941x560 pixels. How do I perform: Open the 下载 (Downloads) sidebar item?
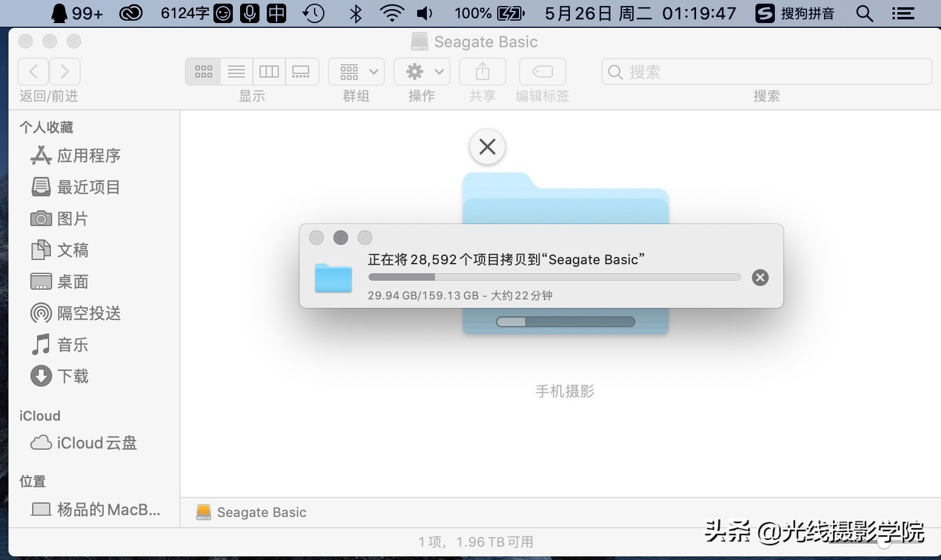point(73,376)
